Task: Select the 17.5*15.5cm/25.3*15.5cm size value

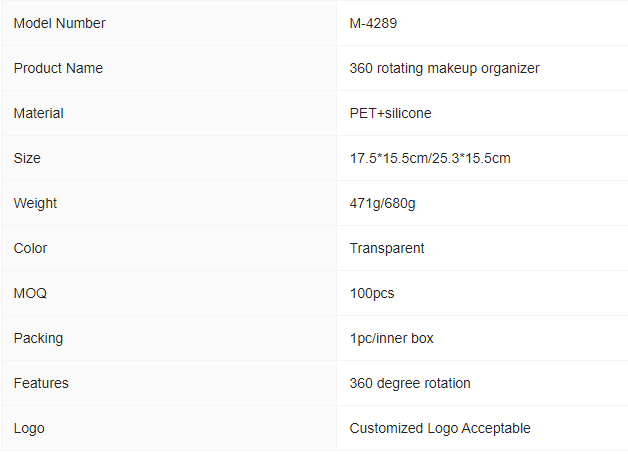Action: point(430,158)
